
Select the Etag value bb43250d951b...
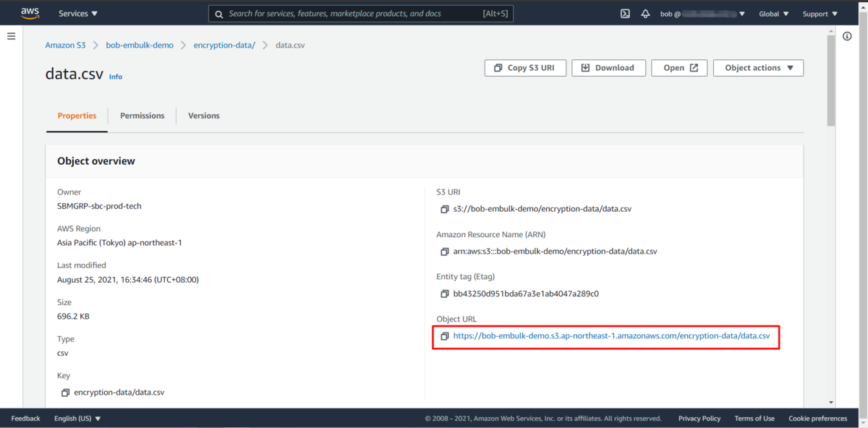click(x=526, y=294)
